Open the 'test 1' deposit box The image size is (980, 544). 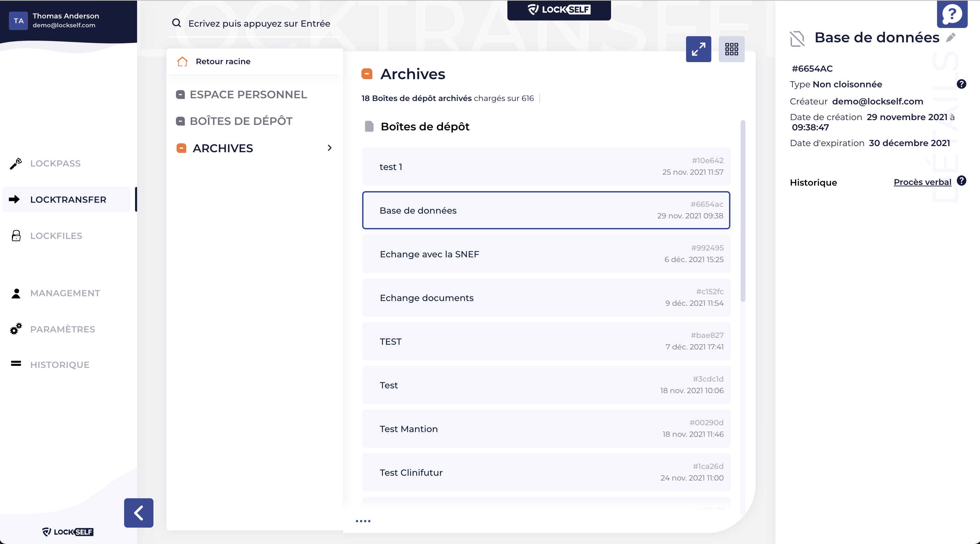click(546, 166)
